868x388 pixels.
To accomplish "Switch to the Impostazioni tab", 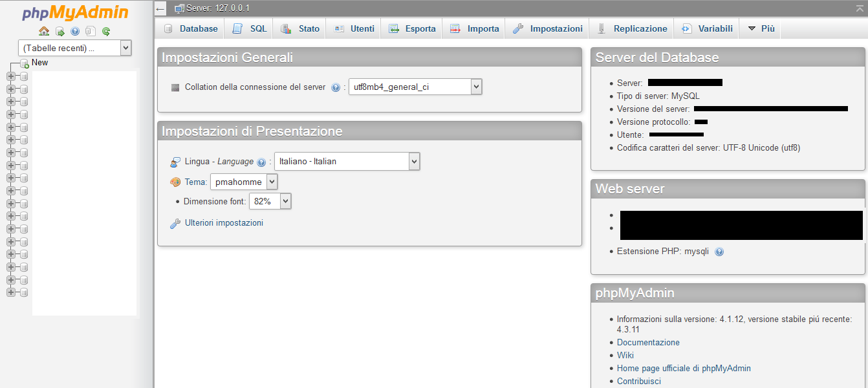I will (x=547, y=29).
